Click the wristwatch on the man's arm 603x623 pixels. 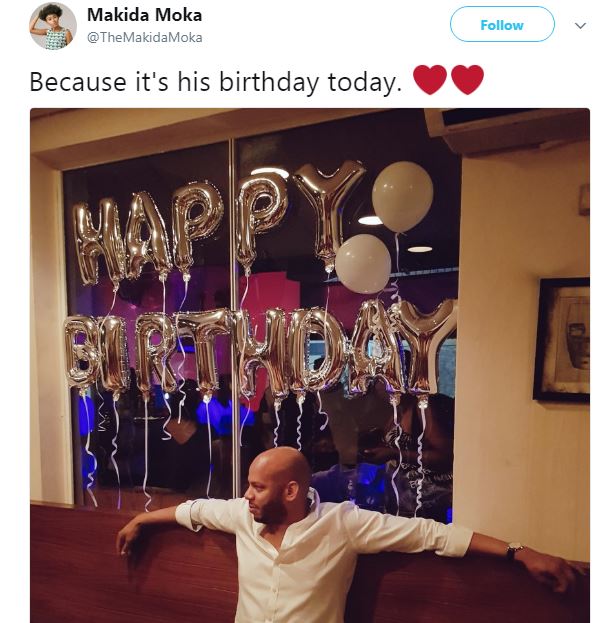[x=514, y=549]
